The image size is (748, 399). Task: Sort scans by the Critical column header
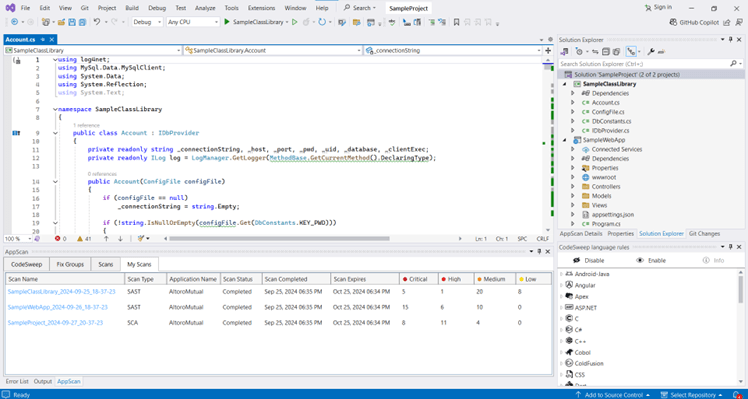click(418, 279)
